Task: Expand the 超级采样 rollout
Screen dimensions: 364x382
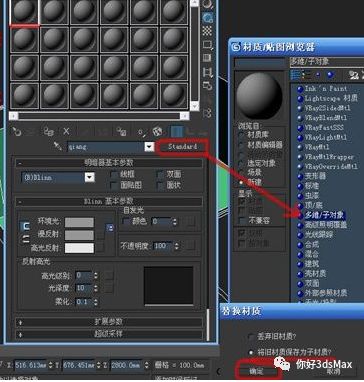Action: pos(109,334)
